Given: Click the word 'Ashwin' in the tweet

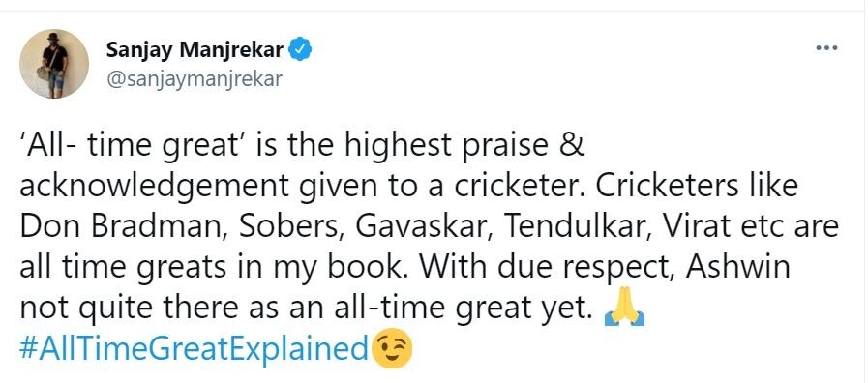Looking at the screenshot, I should pos(739,268).
